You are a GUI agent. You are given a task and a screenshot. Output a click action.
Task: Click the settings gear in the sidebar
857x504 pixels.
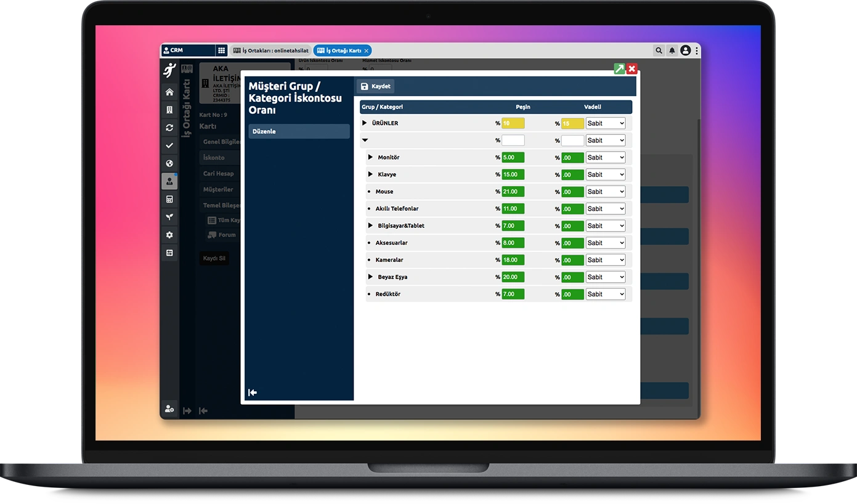[169, 235]
